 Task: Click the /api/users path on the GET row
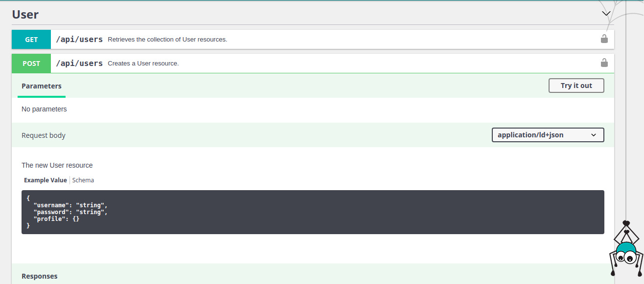point(79,39)
